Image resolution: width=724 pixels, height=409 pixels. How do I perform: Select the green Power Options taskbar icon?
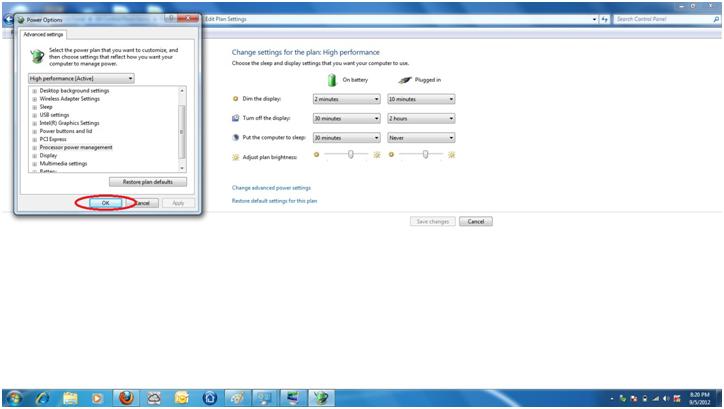[321, 397]
